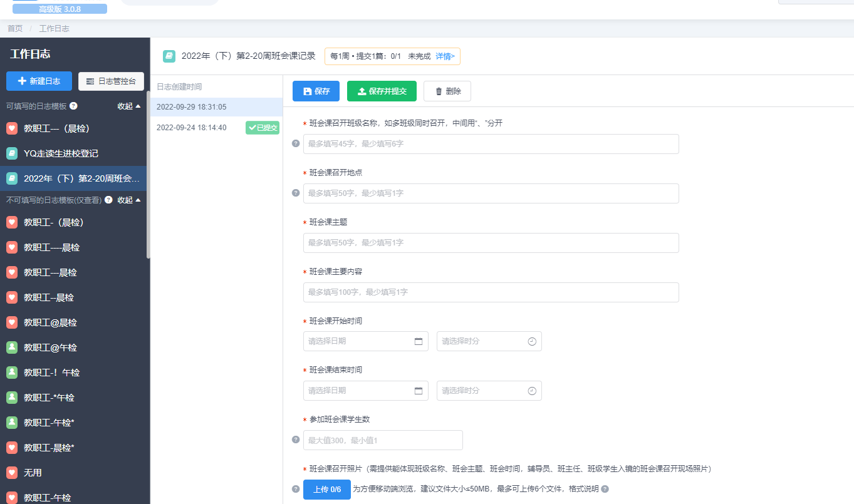Screen dimensions: 854x504
Task: Open 教职工--晨检 template
Action: [73, 297]
